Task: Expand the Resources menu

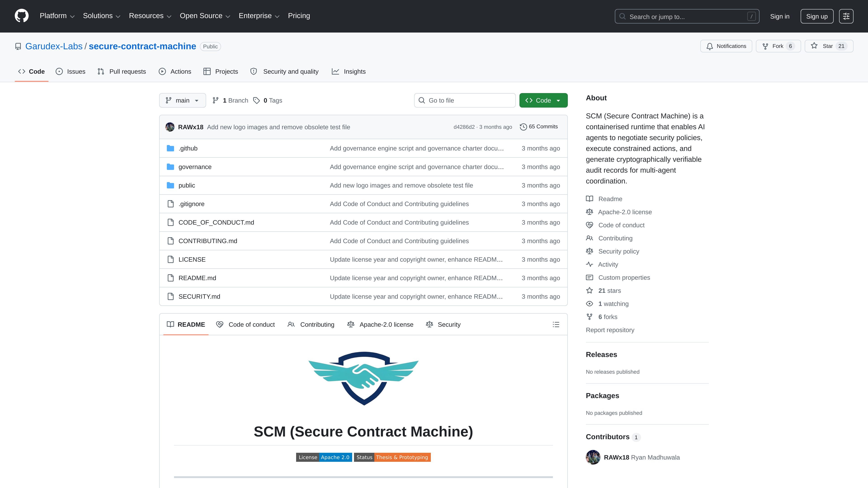Action: point(150,16)
